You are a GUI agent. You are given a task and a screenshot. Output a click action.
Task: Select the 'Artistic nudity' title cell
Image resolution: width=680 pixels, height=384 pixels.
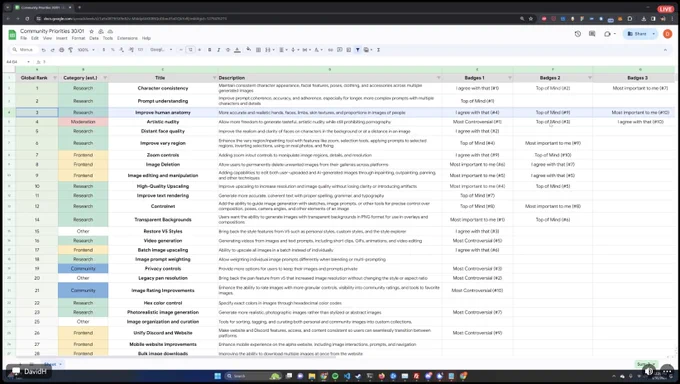click(163, 122)
